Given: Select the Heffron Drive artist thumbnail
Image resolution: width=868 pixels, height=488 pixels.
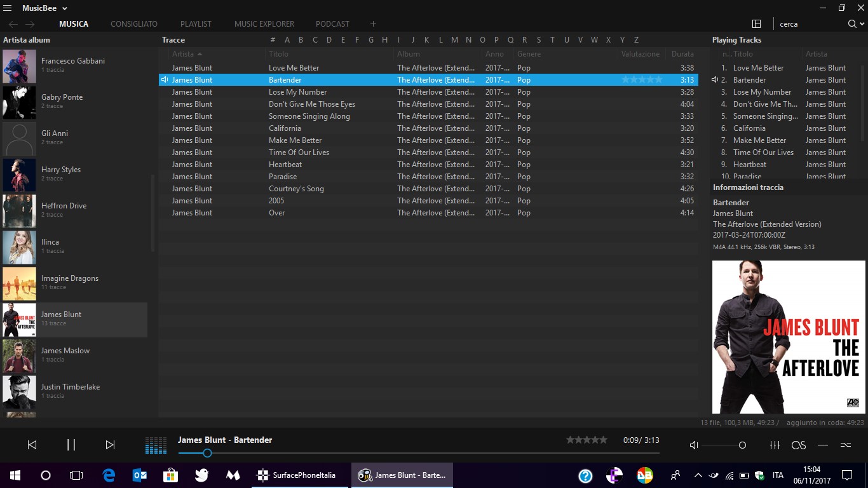Looking at the screenshot, I should (19, 212).
